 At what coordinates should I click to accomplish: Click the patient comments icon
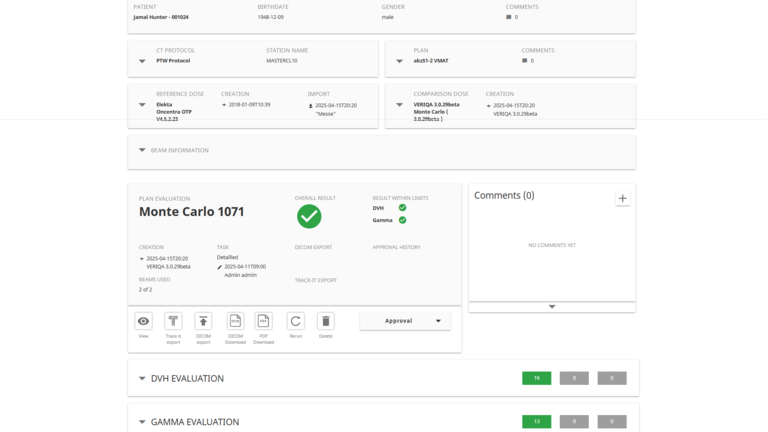pyautogui.click(x=509, y=17)
